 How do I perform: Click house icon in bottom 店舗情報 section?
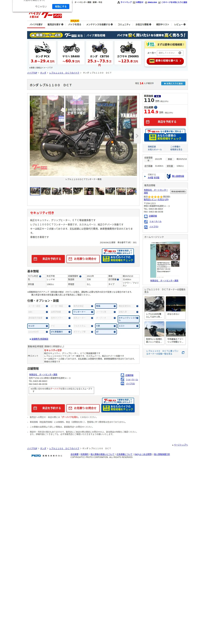pyautogui.click(x=122, y=375)
